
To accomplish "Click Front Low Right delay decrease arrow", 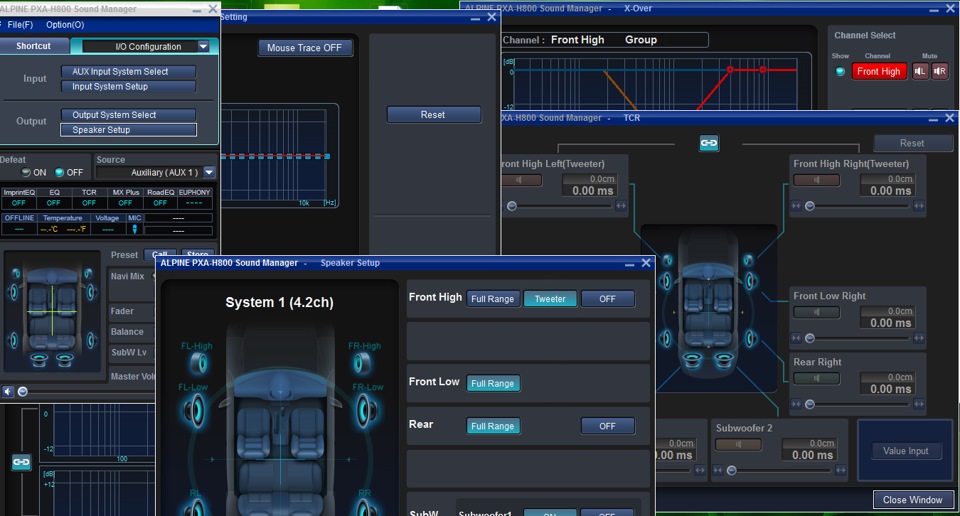I will (x=796, y=338).
